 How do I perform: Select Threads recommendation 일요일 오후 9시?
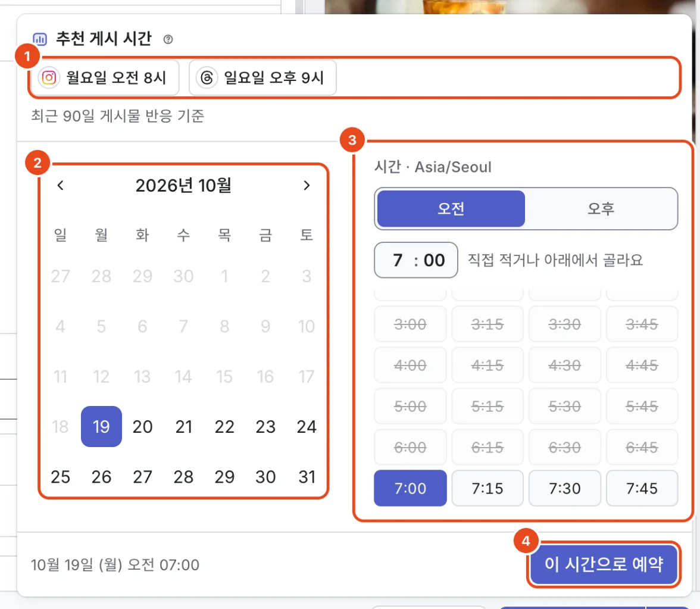(x=262, y=77)
